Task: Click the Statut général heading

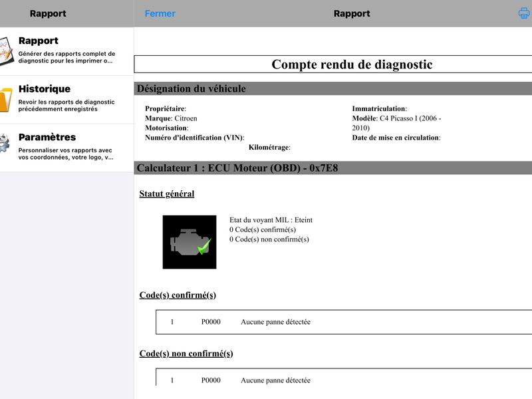Action: 167,194
